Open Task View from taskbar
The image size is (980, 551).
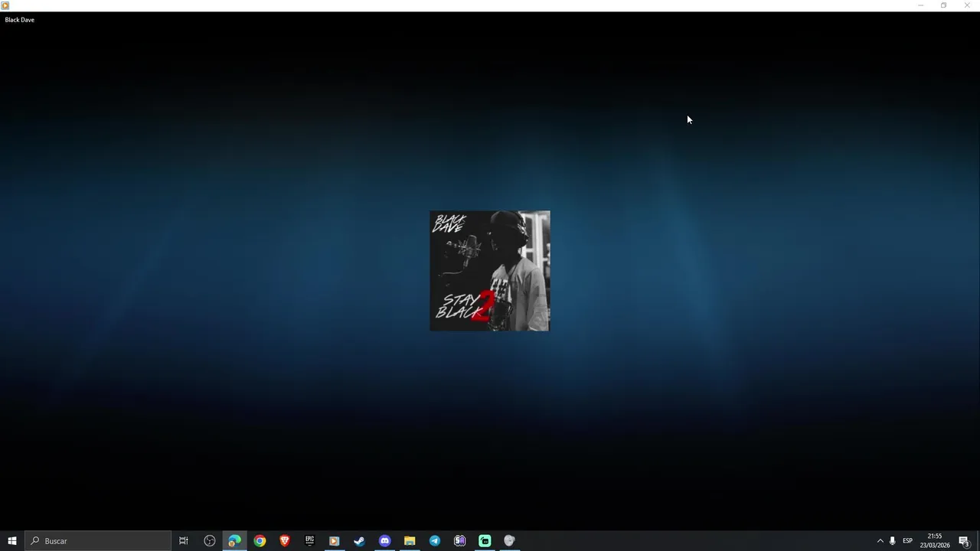point(184,541)
